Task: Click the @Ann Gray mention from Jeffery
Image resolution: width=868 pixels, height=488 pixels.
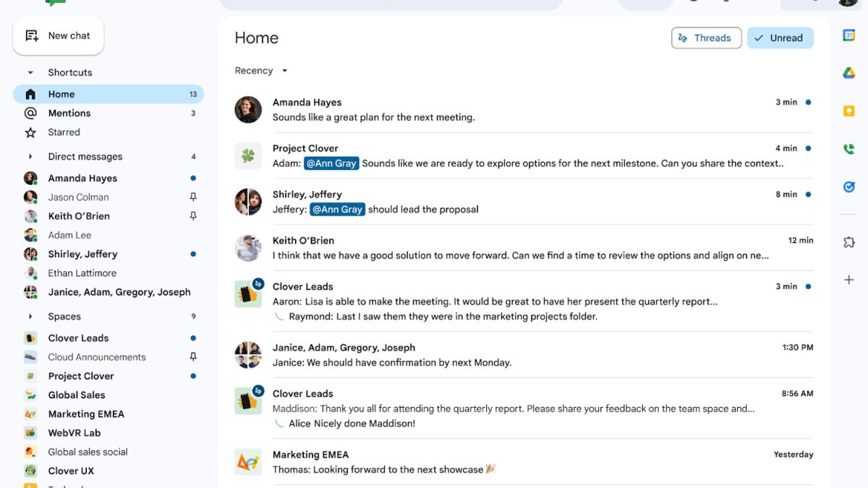Action: 337,210
